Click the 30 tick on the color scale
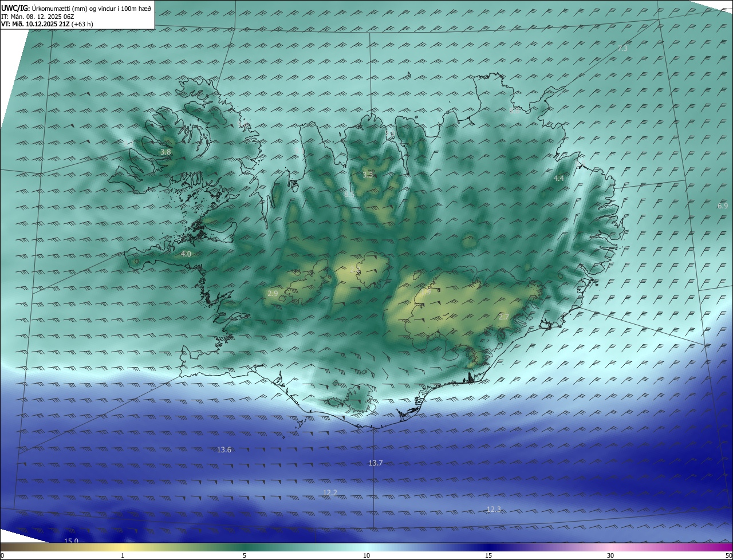Viewport: 733px width, 560px height. pyautogui.click(x=610, y=555)
